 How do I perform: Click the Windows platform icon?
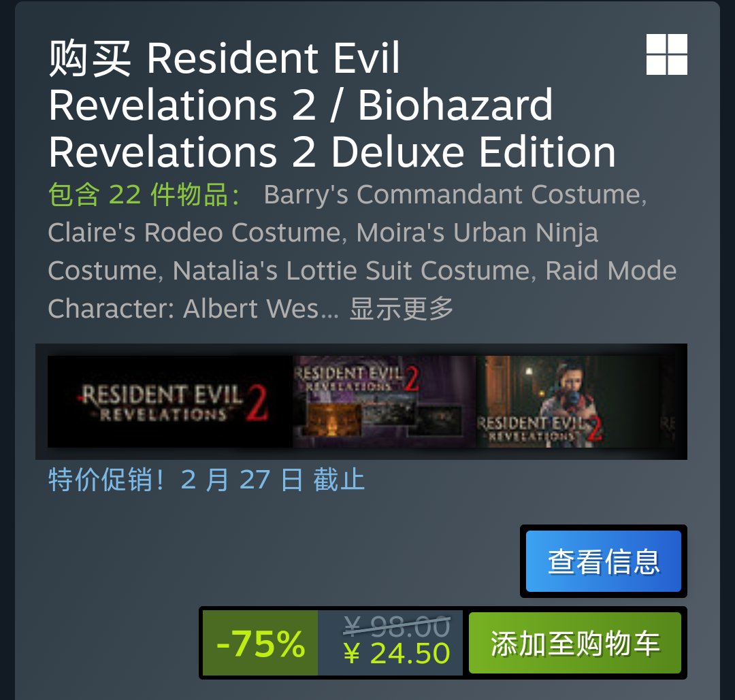666,54
